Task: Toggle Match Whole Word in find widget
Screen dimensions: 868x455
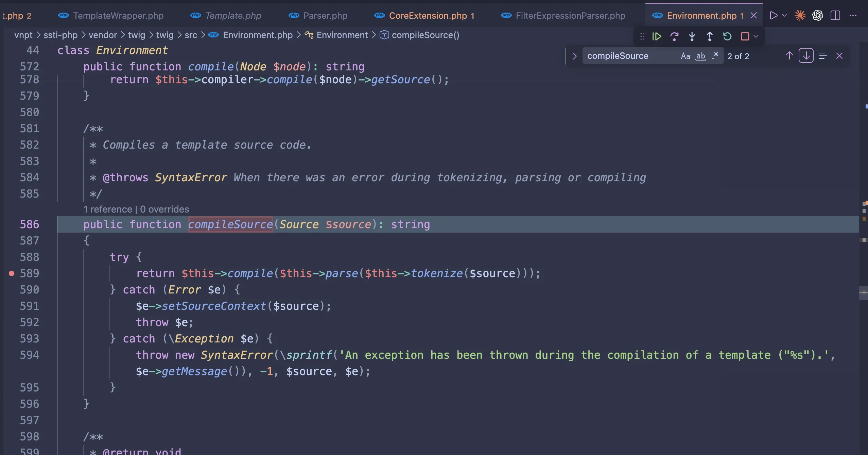Action: tap(701, 56)
